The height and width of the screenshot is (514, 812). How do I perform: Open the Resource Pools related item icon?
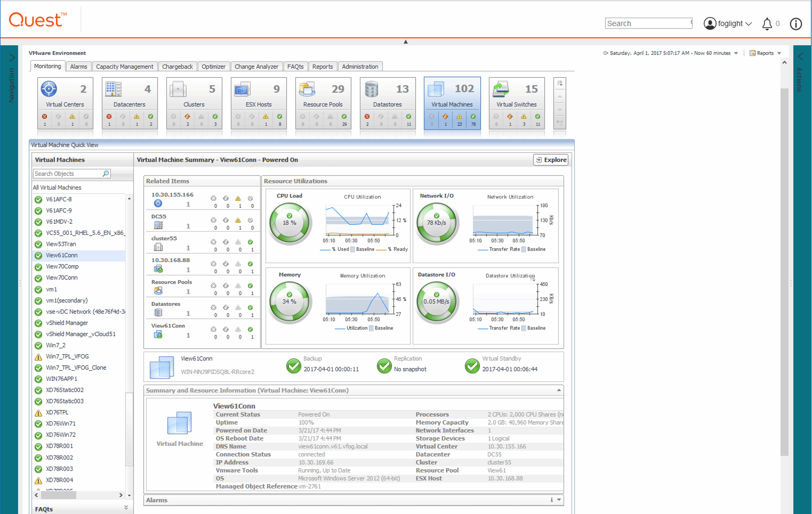tap(158, 290)
